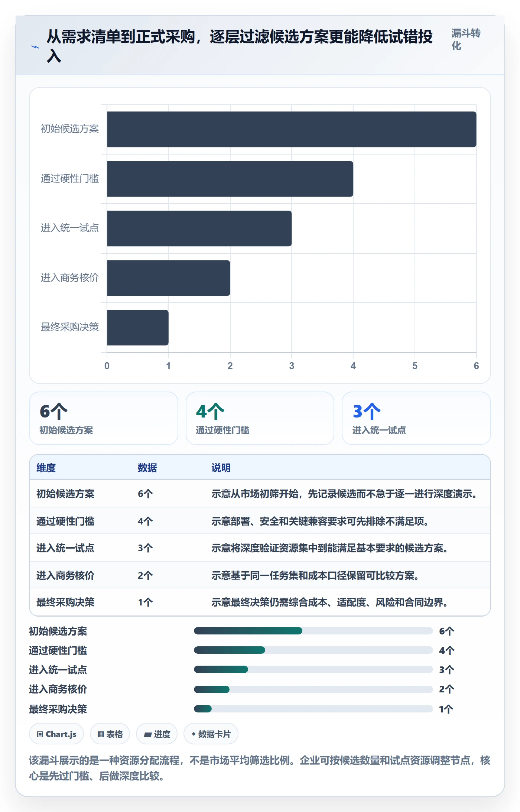Click the 数据卡片 tag chip
This screenshot has width=520, height=812.
[211, 734]
